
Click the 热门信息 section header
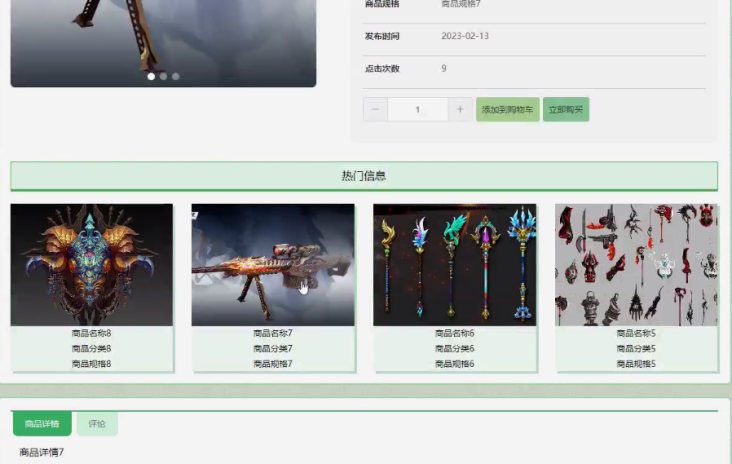click(x=364, y=176)
